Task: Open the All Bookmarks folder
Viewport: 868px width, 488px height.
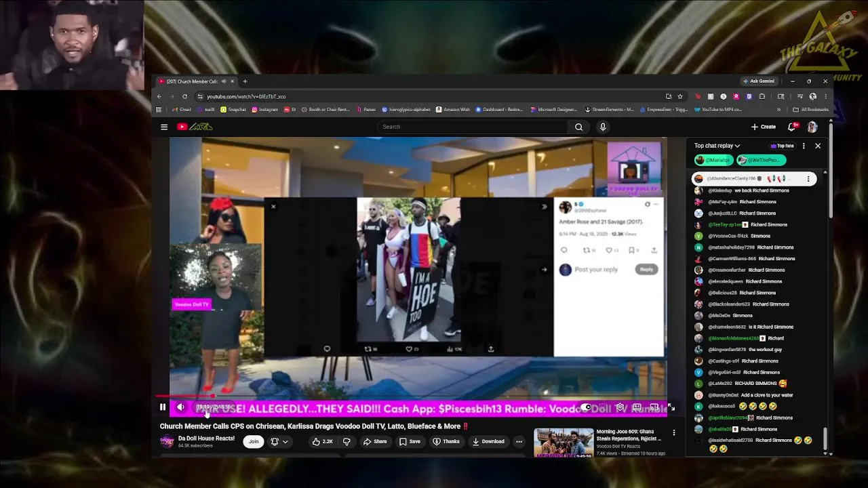Action: tap(810, 109)
